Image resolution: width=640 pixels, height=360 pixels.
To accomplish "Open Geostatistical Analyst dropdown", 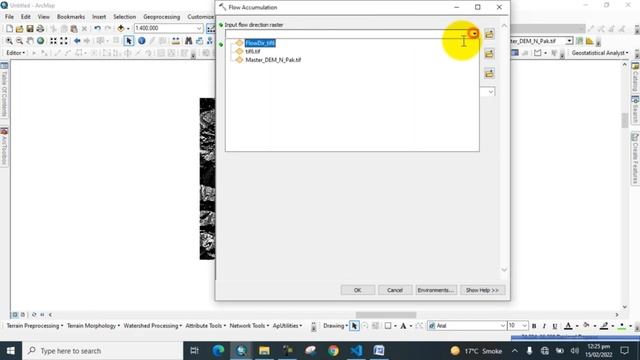I will [x=600, y=53].
